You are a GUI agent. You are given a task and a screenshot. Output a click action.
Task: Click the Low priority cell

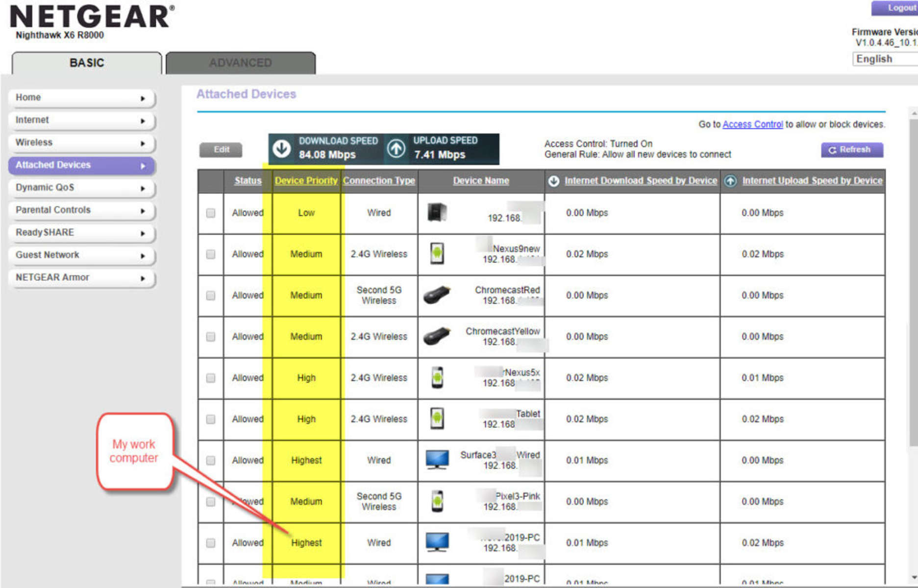click(306, 213)
